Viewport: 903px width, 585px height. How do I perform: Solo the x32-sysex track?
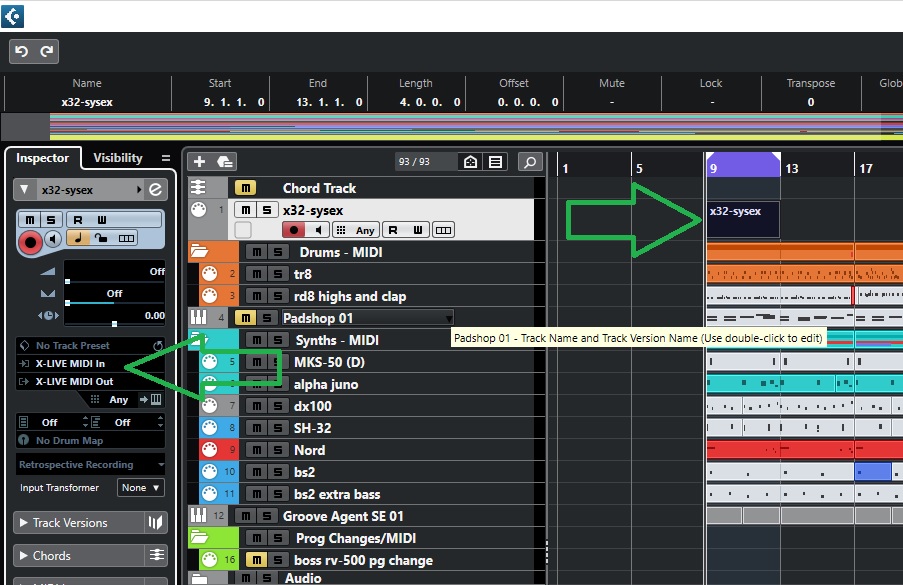267,210
